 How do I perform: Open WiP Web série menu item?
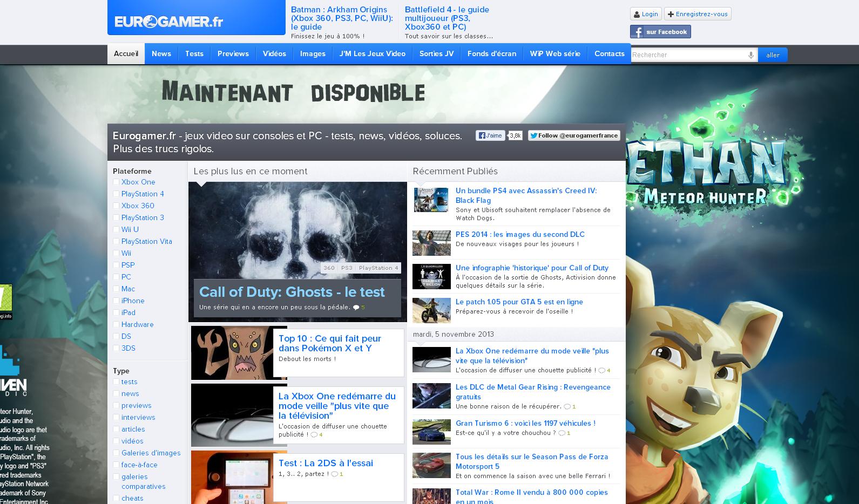coord(555,54)
